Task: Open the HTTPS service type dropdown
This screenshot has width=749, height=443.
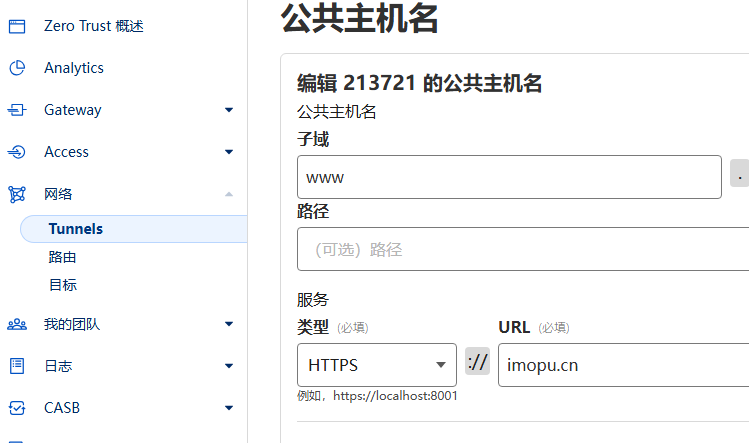Action: tap(377, 365)
